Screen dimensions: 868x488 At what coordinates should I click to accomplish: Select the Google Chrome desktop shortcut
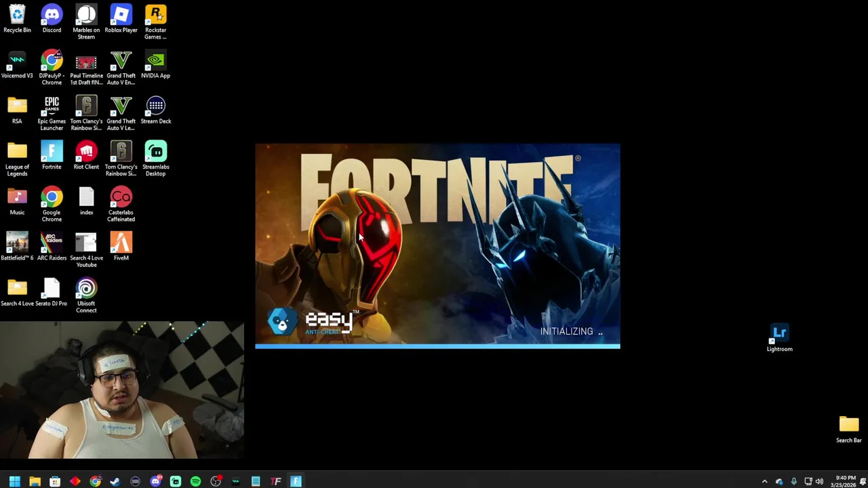[x=52, y=204]
